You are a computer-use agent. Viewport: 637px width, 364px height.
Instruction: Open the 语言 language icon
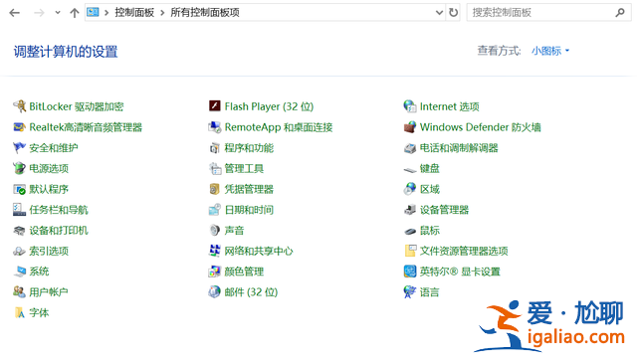point(410,292)
